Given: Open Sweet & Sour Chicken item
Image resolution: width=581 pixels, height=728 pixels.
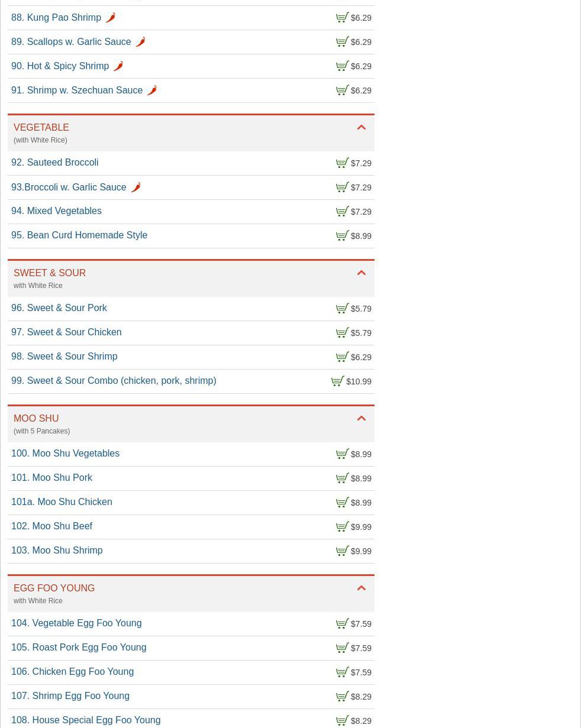Looking at the screenshot, I should pos(74,332).
